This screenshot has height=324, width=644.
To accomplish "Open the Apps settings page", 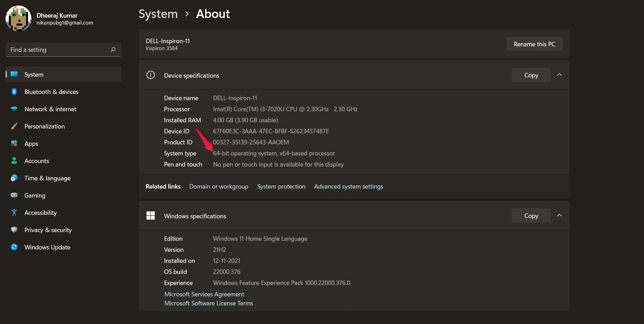I will click(x=63, y=143).
